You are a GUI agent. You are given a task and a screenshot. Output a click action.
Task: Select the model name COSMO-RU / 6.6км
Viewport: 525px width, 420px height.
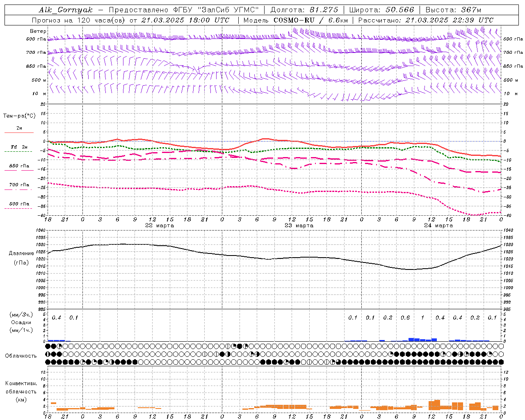pyautogui.click(x=310, y=20)
